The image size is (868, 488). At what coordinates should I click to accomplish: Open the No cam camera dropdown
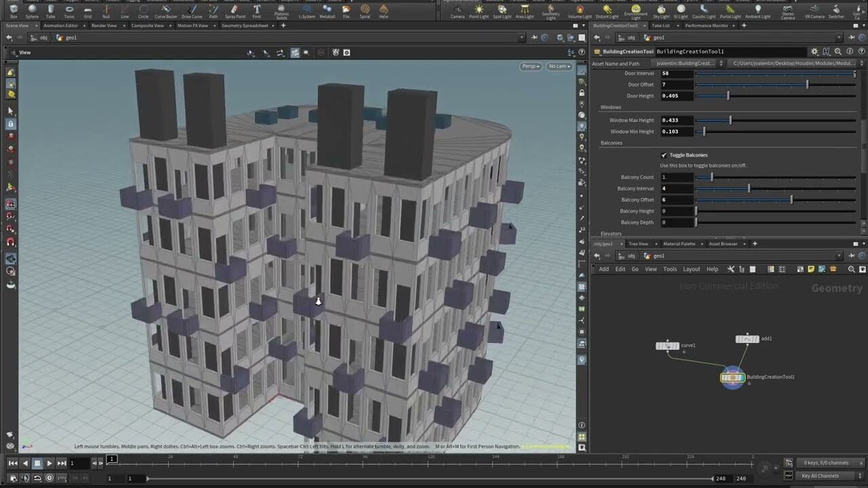pos(559,66)
